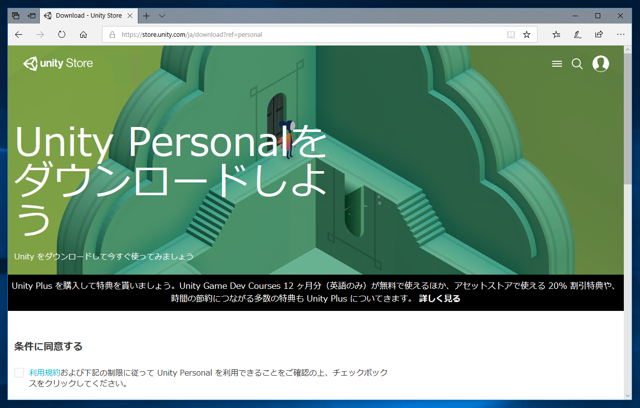
Task: Click the Unity Personalをダウンロードしよう headline
Action: tap(171, 180)
